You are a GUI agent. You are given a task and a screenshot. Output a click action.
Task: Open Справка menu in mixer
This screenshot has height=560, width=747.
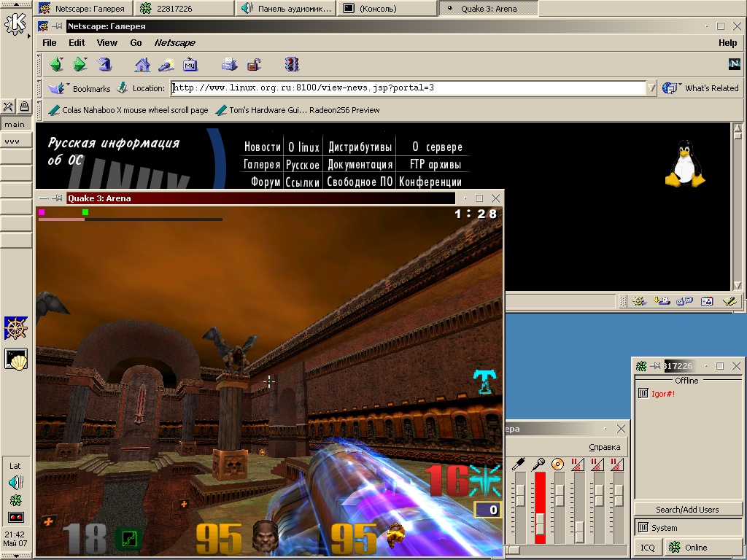point(604,447)
